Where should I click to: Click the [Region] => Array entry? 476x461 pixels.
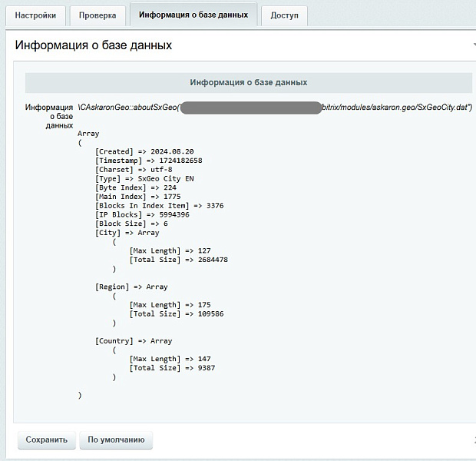131,287
